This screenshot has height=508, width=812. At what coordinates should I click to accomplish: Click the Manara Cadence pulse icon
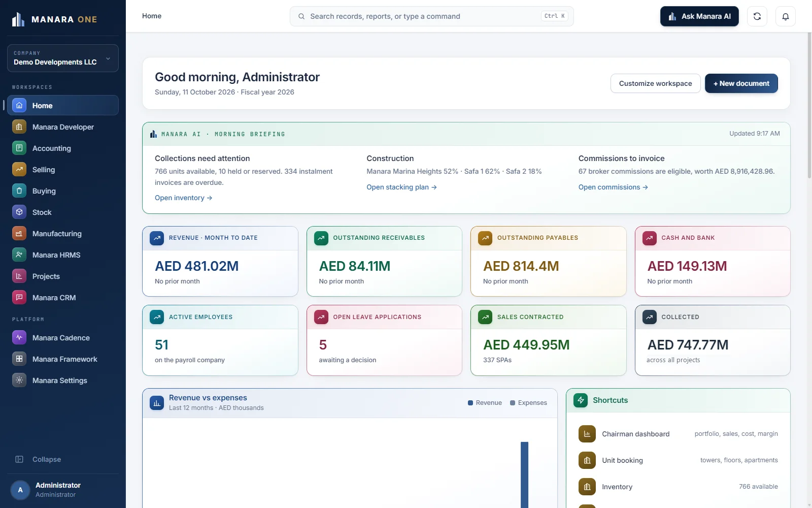coord(19,338)
